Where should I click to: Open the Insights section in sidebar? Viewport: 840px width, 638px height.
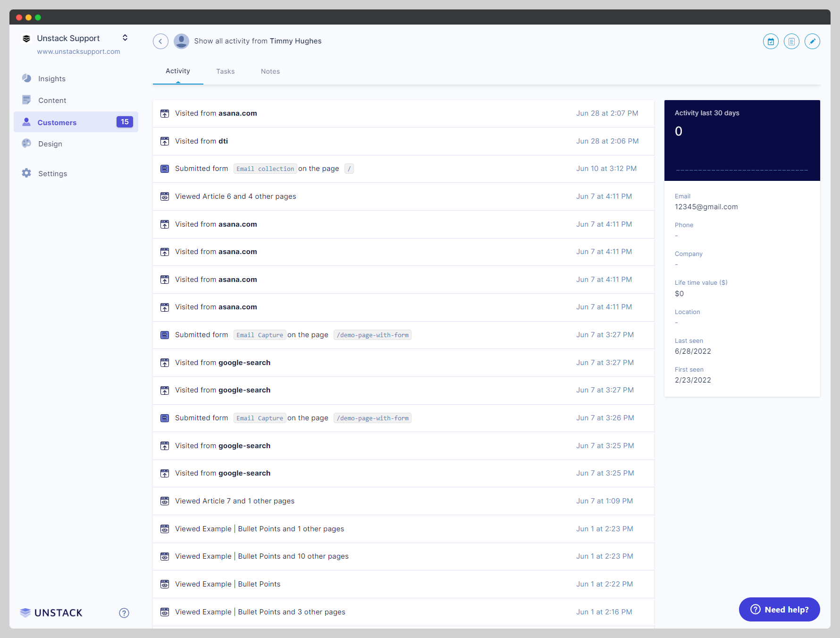(26, 78)
